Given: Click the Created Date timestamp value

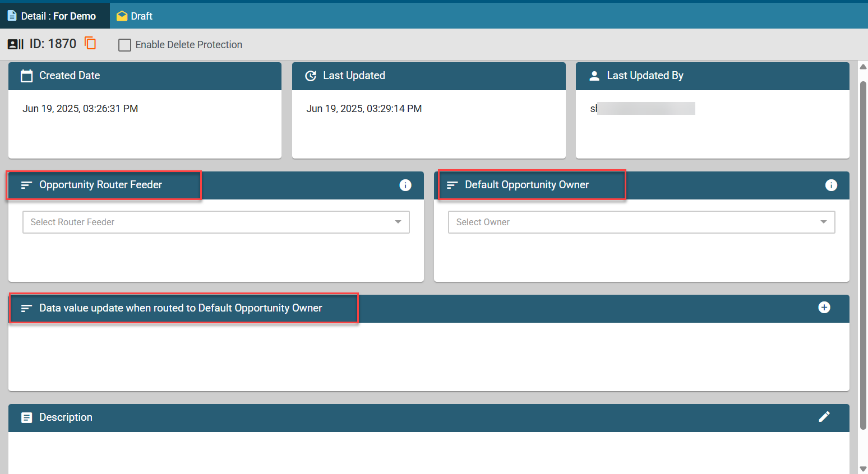Looking at the screenshot, I should (x=80, y=109).
